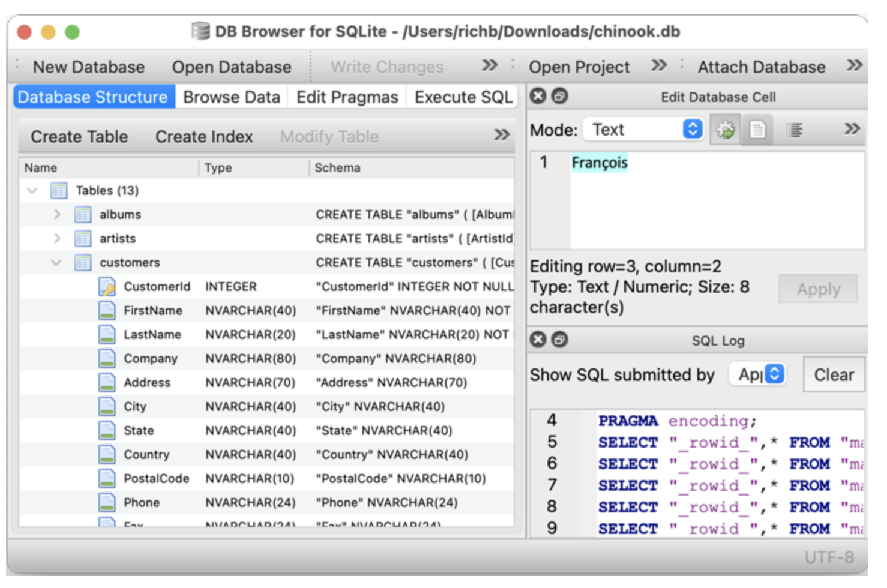Image resolution: width=887 pixels, height=588 pixels.
Task: Clear the SQL Log
Action: tap(834, 374)
